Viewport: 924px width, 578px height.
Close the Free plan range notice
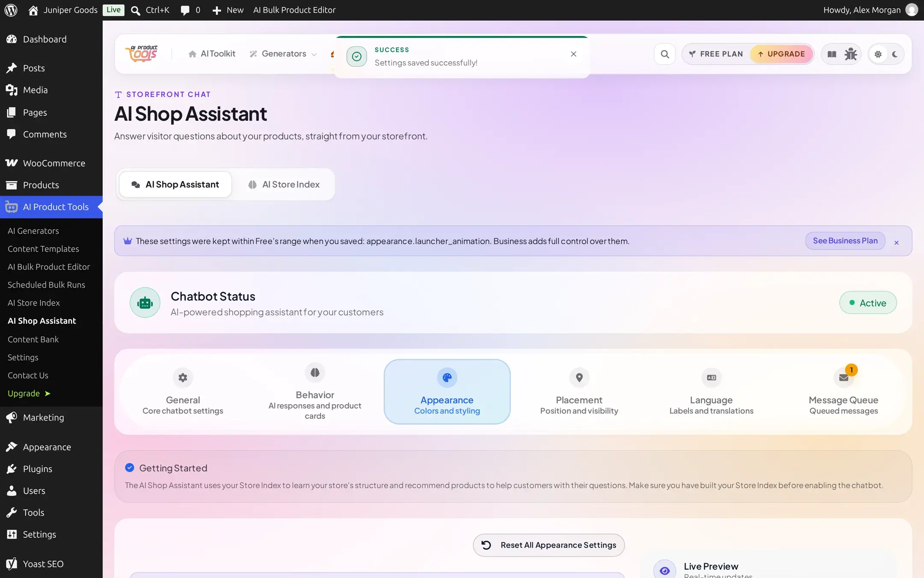(x=896, y=243)
